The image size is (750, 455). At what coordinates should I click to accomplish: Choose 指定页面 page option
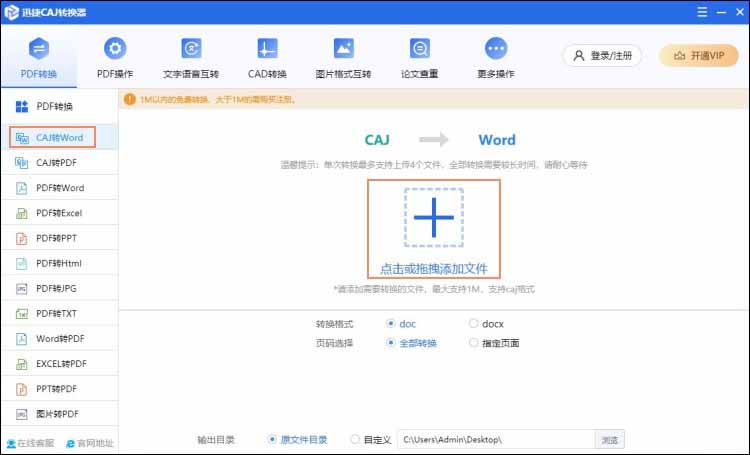[474, 343]
